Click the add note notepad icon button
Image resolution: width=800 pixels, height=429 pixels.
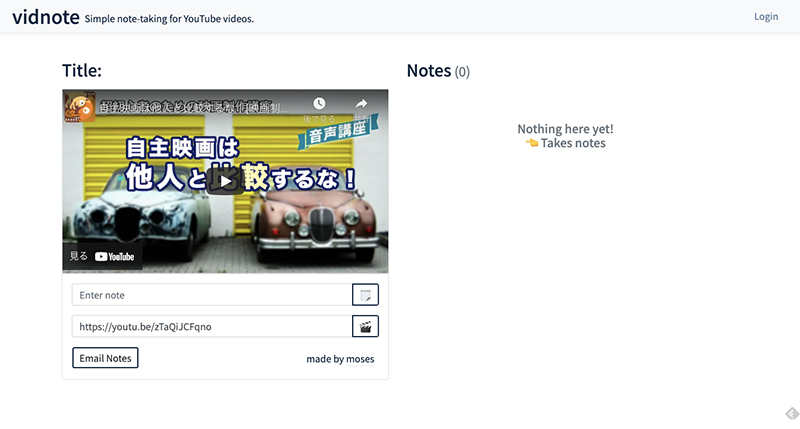365,295
